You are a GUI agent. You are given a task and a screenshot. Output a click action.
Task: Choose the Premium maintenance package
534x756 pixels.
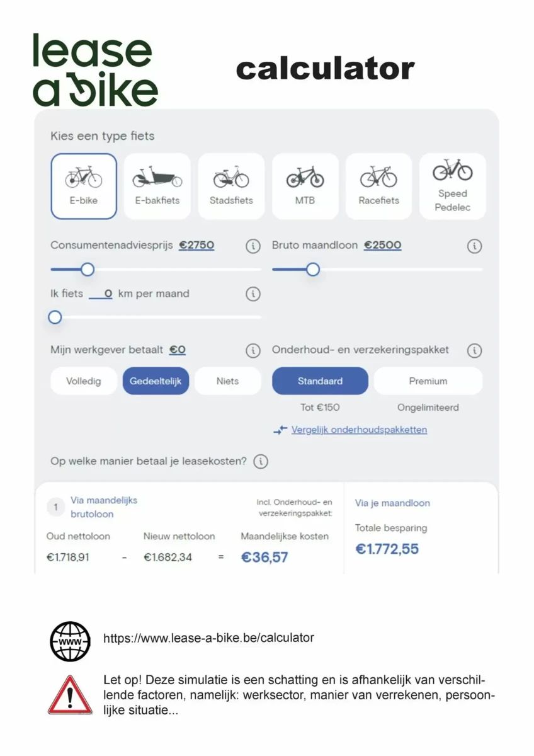tap(428, 381)
